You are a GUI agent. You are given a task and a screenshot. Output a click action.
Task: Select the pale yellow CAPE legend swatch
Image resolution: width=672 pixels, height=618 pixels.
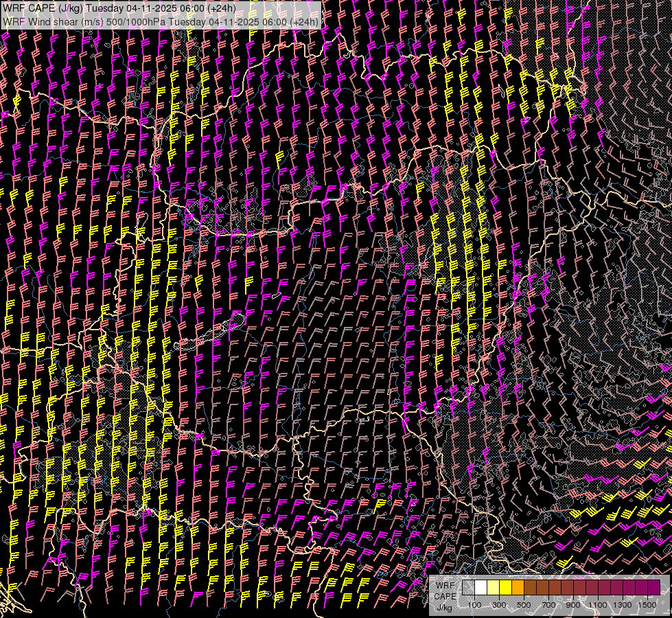pos(493,588)
